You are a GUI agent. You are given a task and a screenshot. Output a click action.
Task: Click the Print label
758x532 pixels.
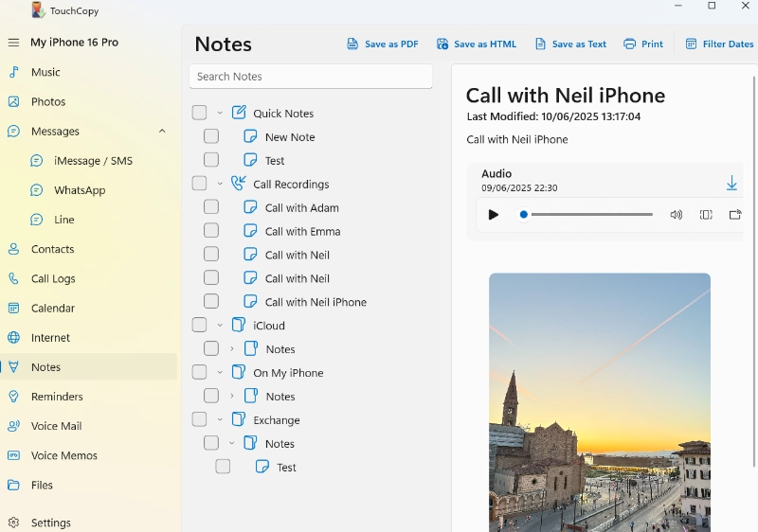pos(652,44)
